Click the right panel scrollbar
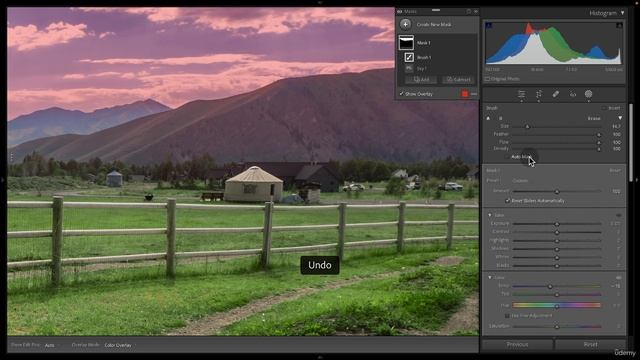This screenshot has width=640, height=360. coord(631,143)
